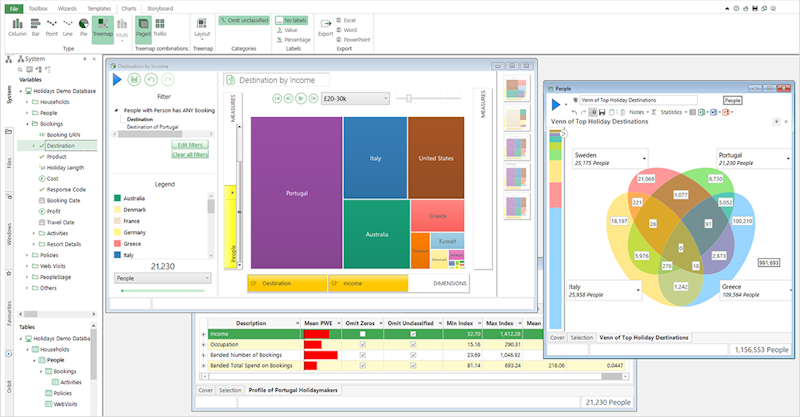Image resolution: width=800 pixels, height=417 pixels.
Task: Choose the Pie chart type icon
Action: click(84, 27)
